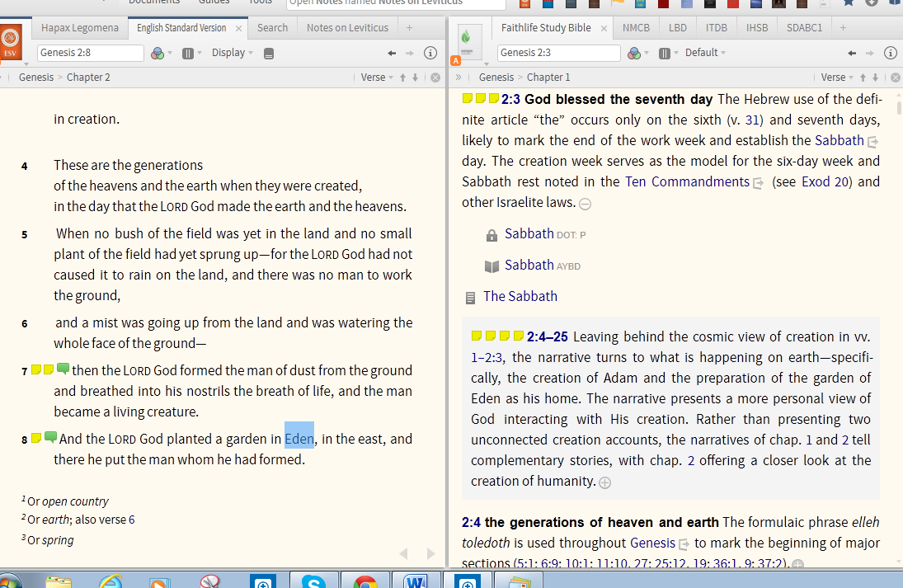Viewport: 903px width, 588px height.
Task: Go forward in ESV panel history
Action: click(410, 53)
